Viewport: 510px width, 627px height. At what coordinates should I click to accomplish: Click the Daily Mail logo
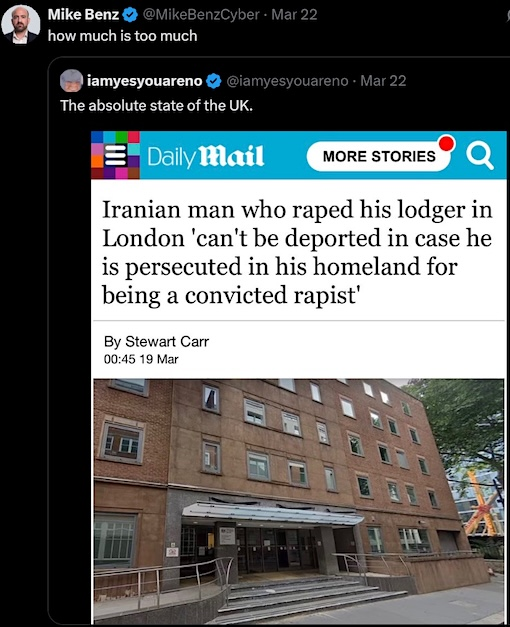pos(206,156)
